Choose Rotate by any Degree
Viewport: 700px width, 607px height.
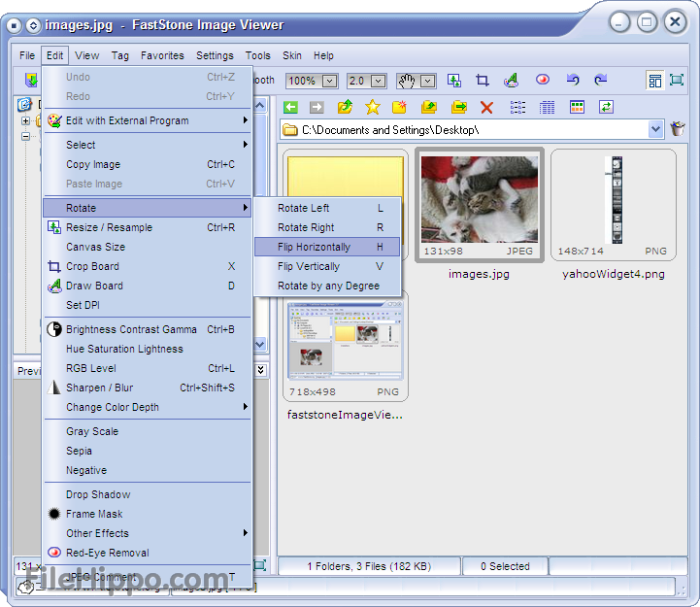point(327,286)
